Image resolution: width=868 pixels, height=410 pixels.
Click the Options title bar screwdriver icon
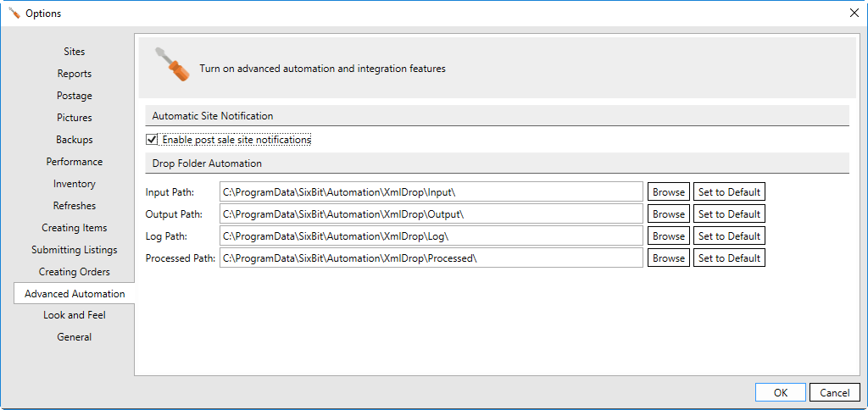pos(14,14)
